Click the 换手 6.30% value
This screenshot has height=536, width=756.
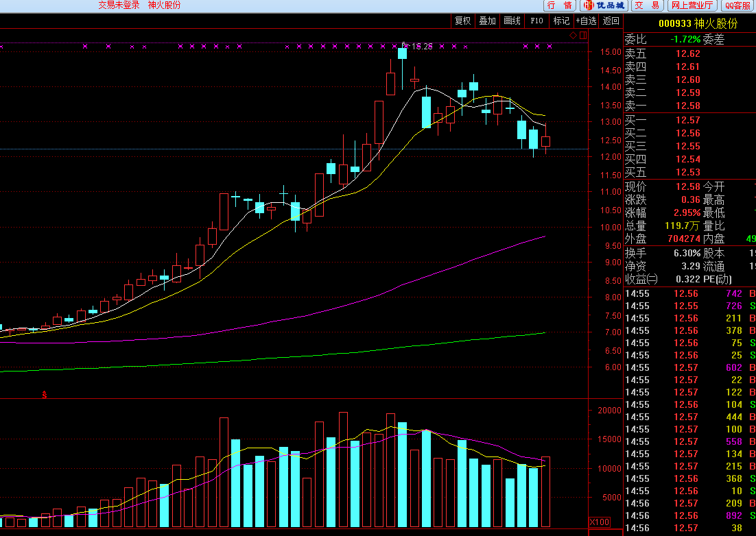(x=687, y=253)
